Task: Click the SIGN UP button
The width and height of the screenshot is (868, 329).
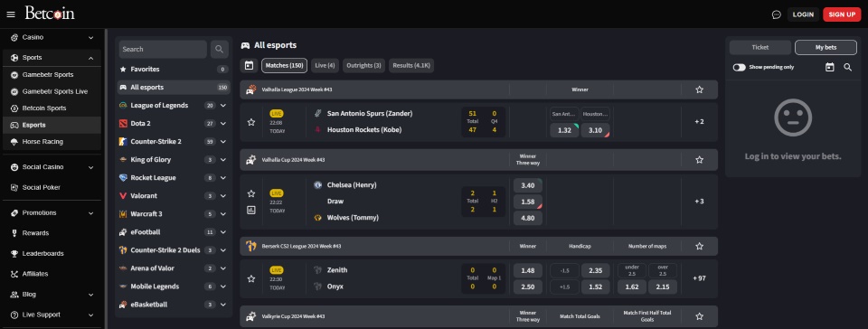Action: pyautogui.click(x=842, y=14)
